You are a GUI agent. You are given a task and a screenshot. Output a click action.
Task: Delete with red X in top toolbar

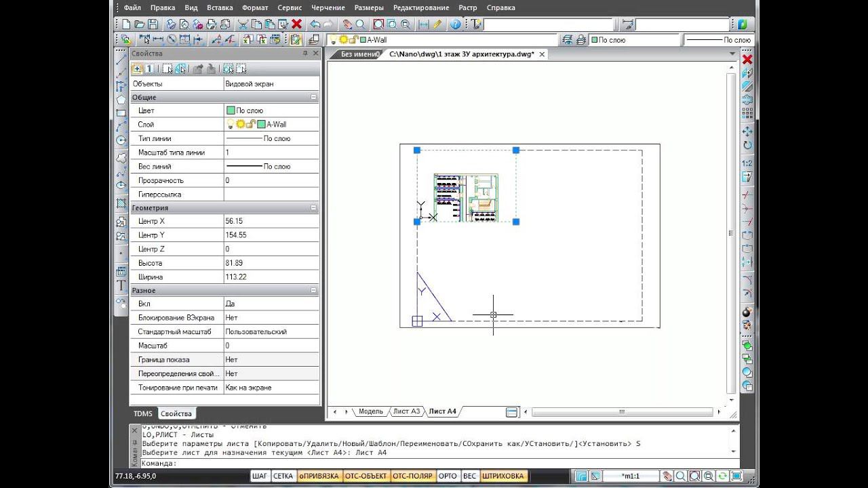[296, 24]
